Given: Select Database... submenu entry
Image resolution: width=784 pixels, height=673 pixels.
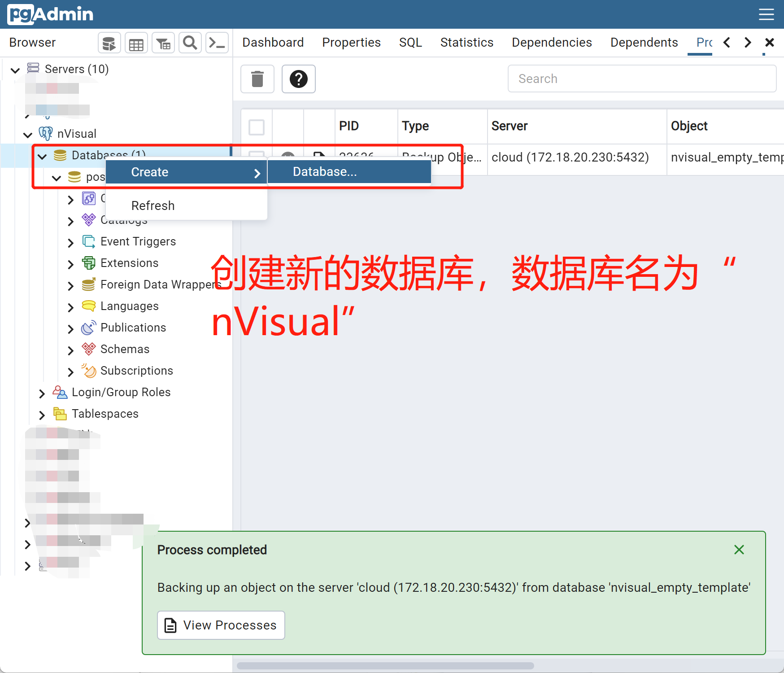Looking at the screenshot, I should [x=349, y=172].
